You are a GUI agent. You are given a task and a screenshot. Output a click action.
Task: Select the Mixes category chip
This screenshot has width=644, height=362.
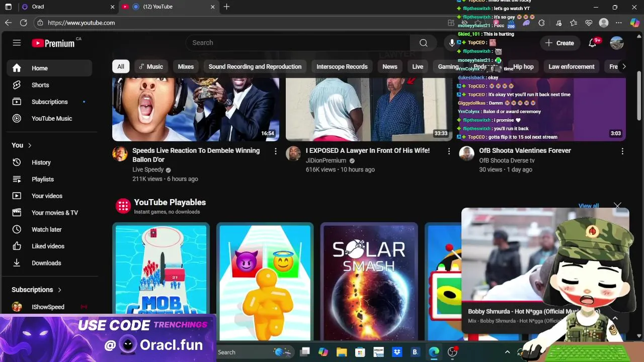click(186, 66)
